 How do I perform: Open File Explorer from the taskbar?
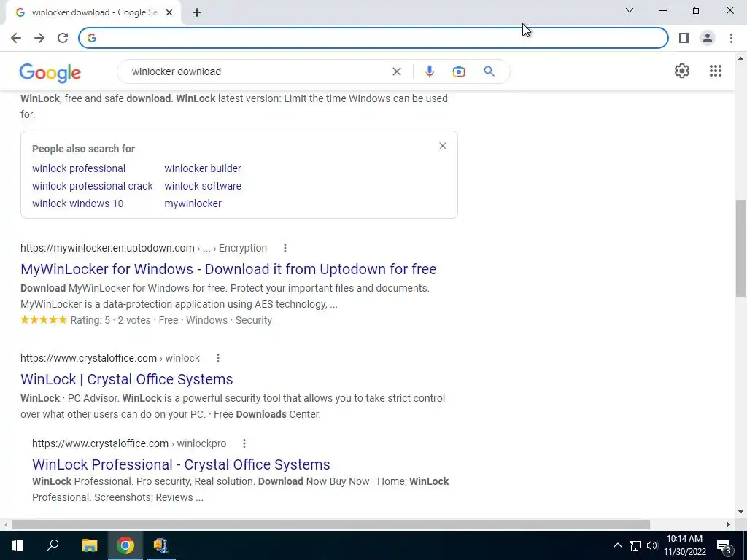[x=89, y=545]
